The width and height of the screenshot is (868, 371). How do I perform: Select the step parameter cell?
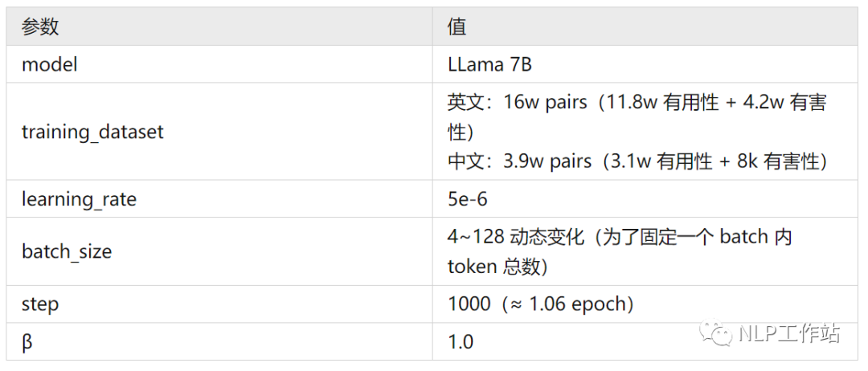[40, 304]
